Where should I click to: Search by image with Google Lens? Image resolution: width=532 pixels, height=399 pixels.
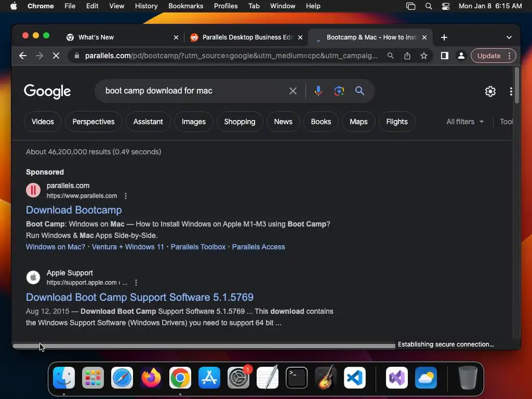coord(339,91)
